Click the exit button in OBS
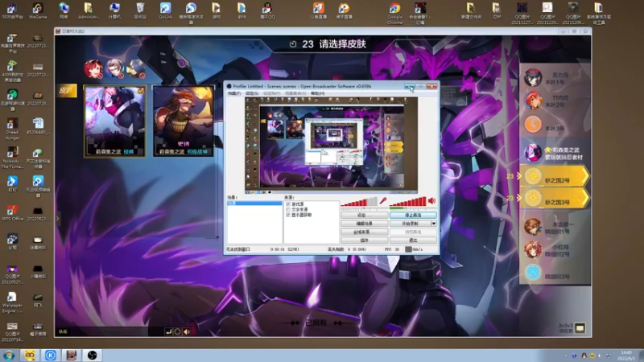The image size is (644, 362). [x=413, y=241]
